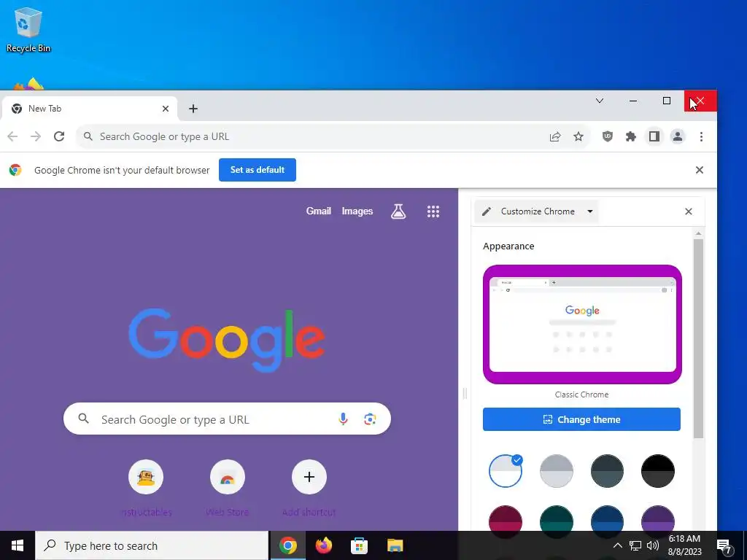Image resolution: width=747 pixels, height=560 pixels.
Task: Open a new tab with plus button
Action: pyautogui.click(x=193, y=109)
